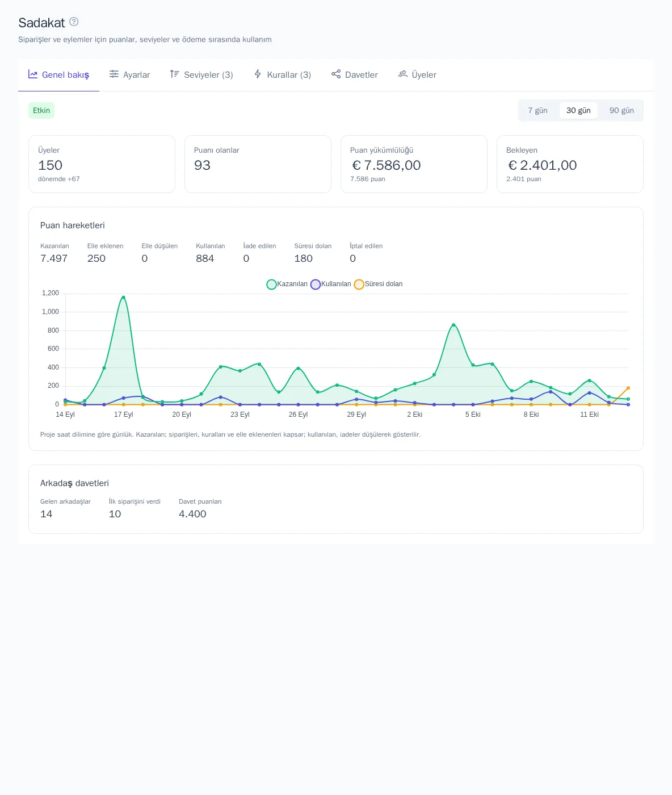672x795 pixels.
Task: Open the Seviyeler (3) tab
Action: [201, 75]
